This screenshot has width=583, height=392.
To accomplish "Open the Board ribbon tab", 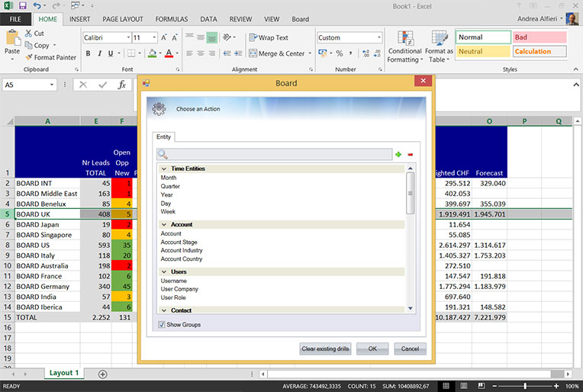I will (300, 19).
